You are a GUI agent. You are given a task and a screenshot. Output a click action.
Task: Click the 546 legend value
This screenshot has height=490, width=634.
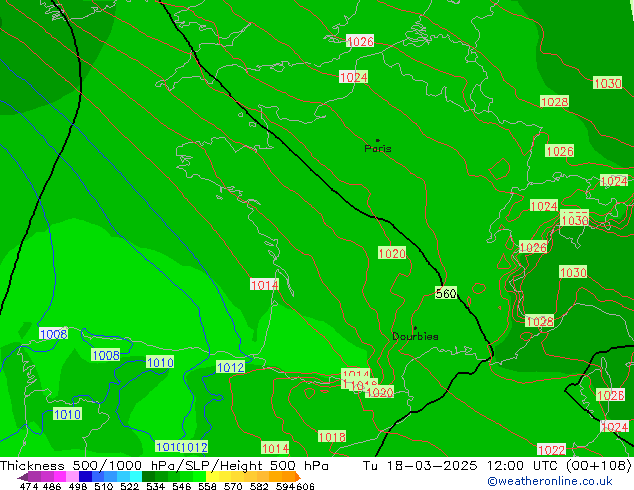182,486
